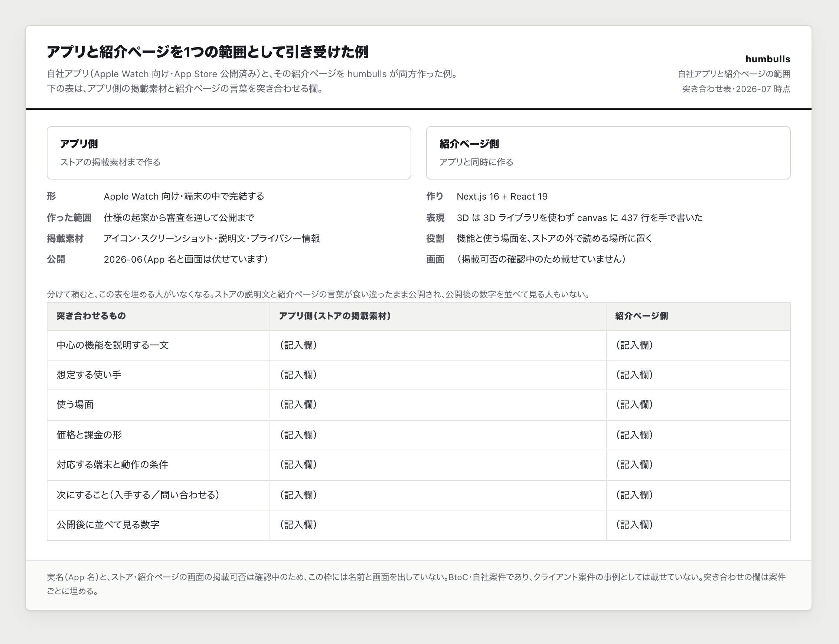Click the humbulls brand name
The width and height of the screenshot is (839, 644).
click(768, 59)
